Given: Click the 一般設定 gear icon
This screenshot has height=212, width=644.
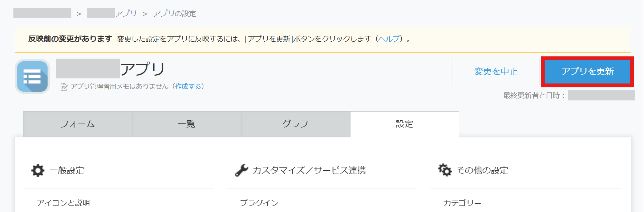Looking at the screenshot, I should (x=38, y=170).
